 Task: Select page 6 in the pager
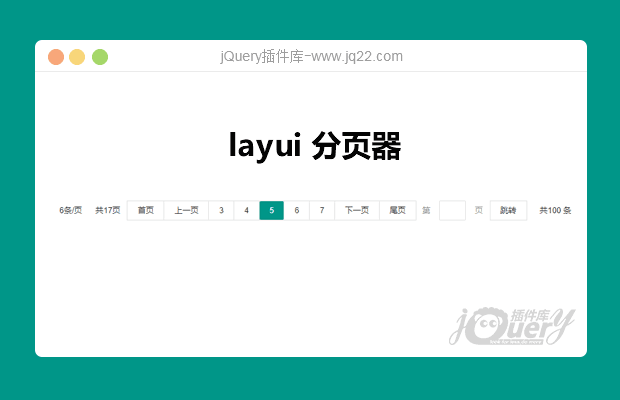pos(296,210)
